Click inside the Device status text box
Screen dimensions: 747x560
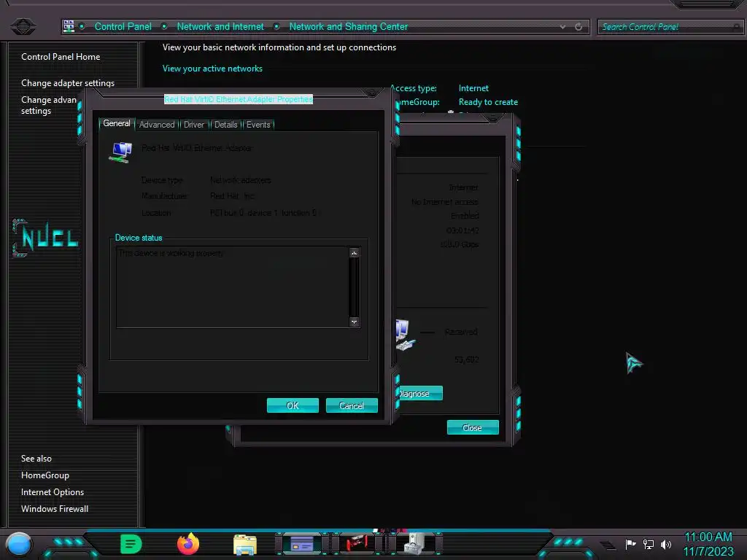coord(233,287)
